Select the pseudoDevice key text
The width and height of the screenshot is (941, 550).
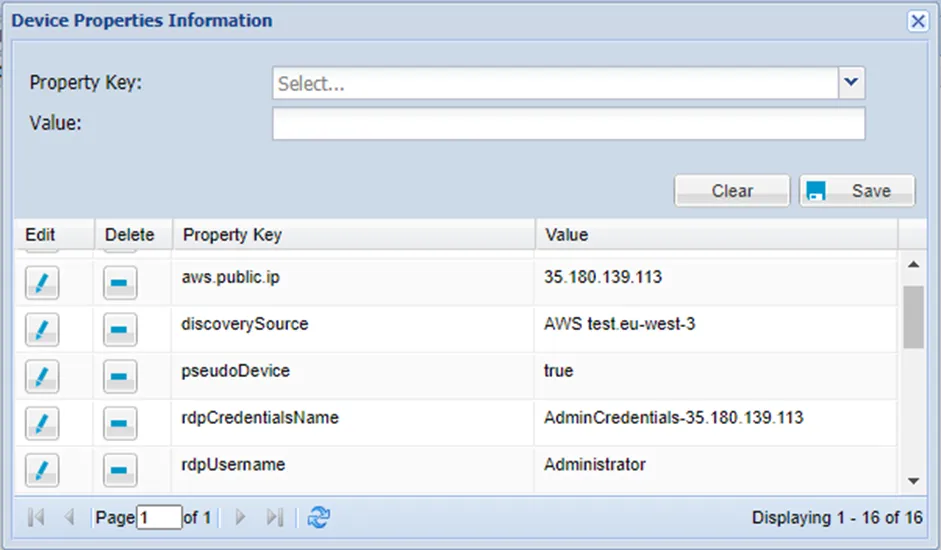pyautogui.click(x=235, y=371)
